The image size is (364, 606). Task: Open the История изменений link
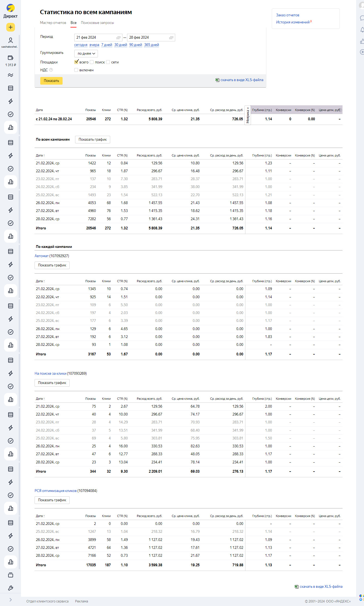pyautogui.click(x=293, y=22)
